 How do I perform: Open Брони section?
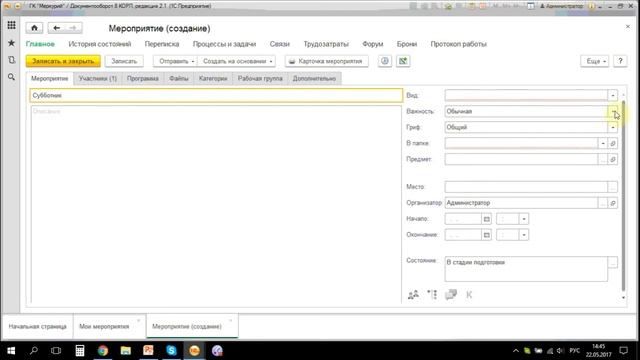[x=407, y=44]
